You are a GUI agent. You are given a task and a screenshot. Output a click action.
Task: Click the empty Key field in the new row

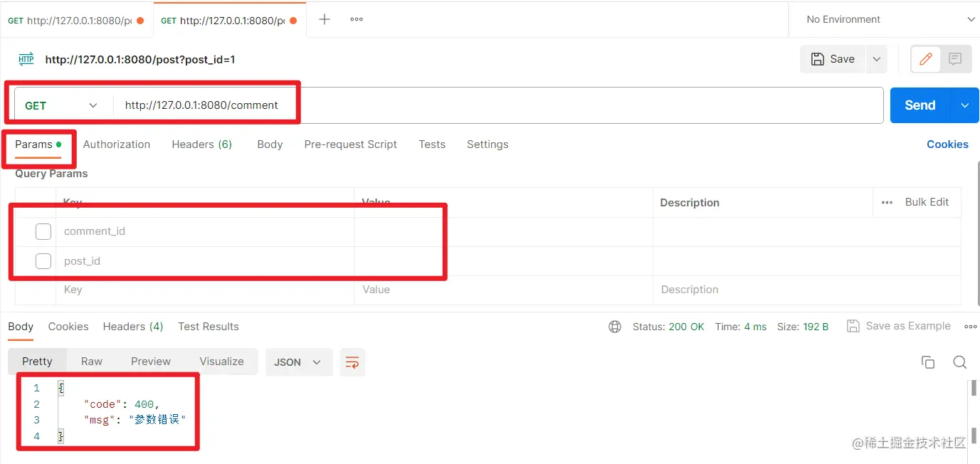point(205,290)
